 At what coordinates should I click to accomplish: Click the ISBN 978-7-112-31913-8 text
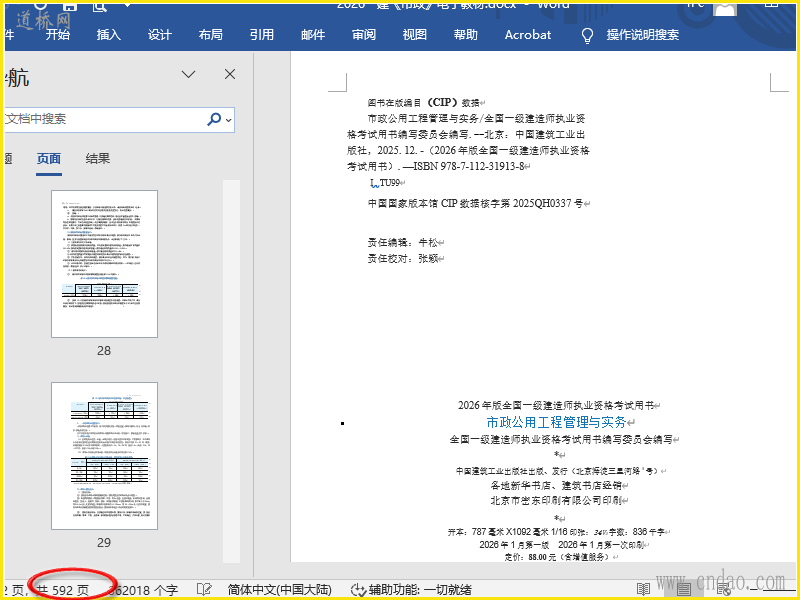pyautogui.click(x=469, y=166)
